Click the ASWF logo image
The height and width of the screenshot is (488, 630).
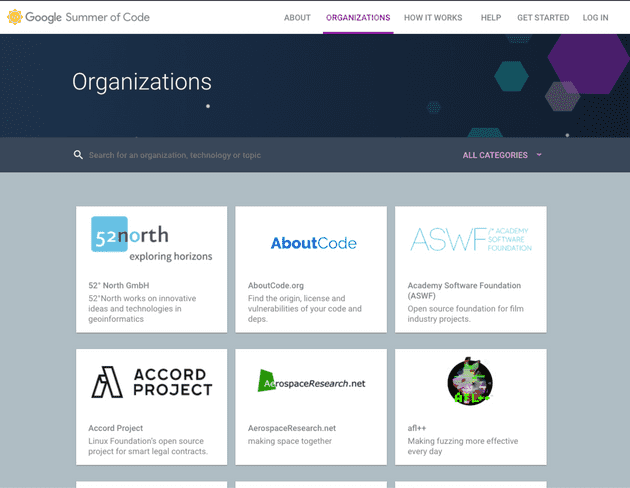tap(470, 240)
